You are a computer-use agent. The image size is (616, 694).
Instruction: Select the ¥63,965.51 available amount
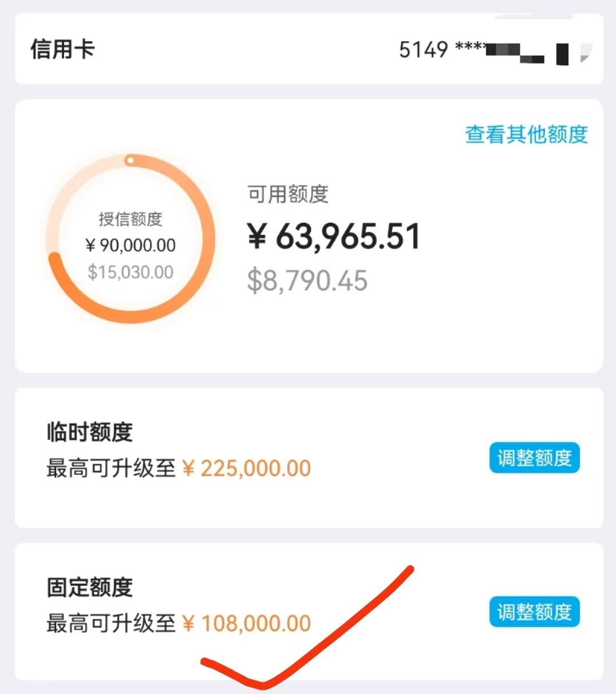coord(334,236)
